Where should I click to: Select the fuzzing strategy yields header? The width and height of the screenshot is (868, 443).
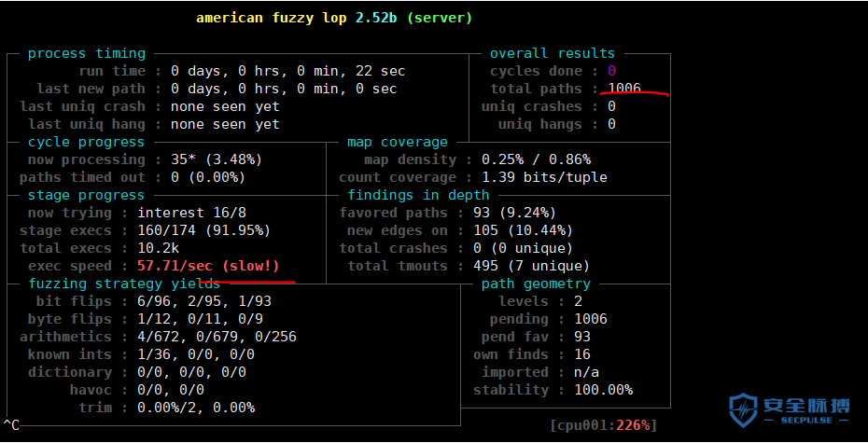(x=124, y=284)
